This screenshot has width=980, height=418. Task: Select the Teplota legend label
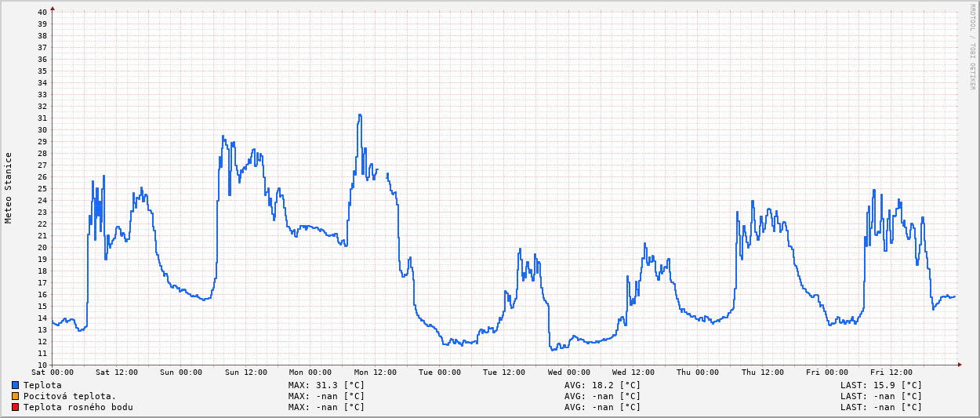click(x=42, y=385)
